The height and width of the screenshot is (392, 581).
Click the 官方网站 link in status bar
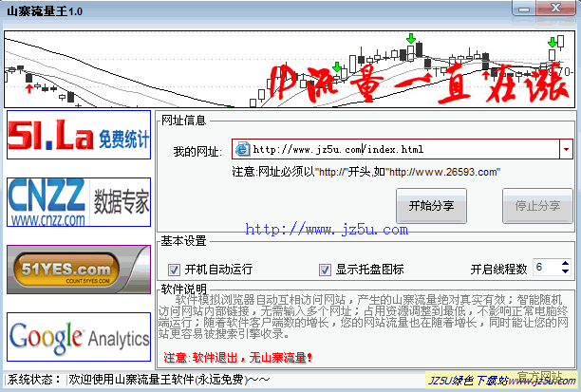(539, 376)
